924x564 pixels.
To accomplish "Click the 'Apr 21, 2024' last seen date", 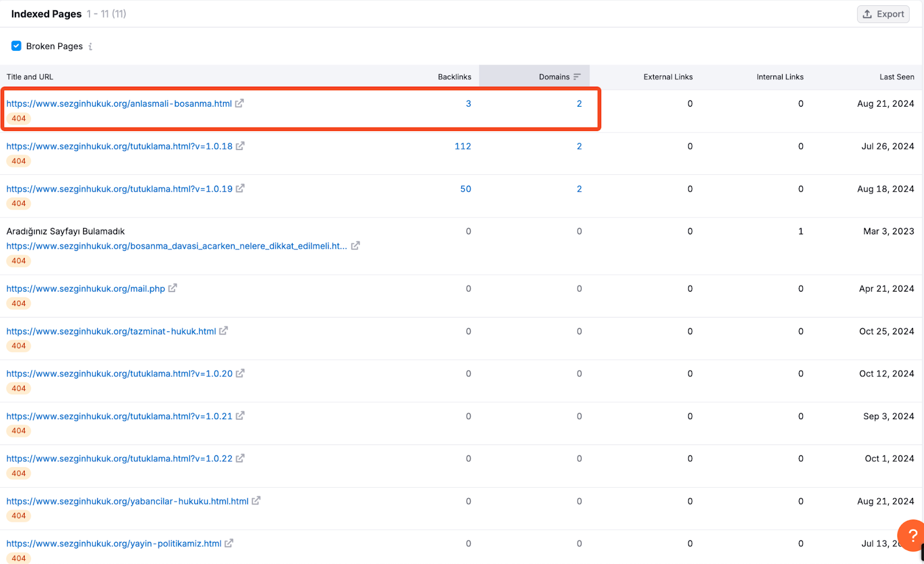I will pyautogui.click(x=886, y=289).
